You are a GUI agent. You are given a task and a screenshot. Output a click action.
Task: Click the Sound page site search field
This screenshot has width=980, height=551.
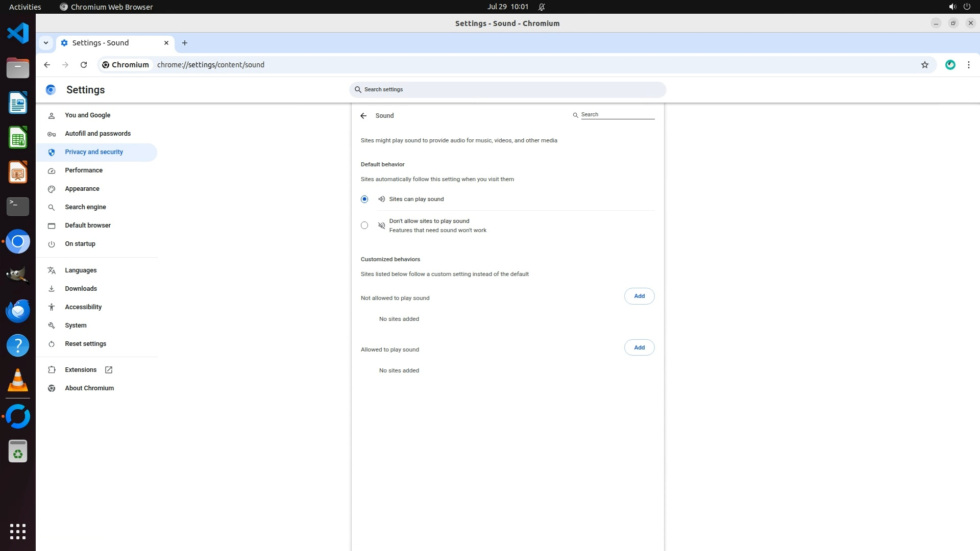tap(617, 114)
